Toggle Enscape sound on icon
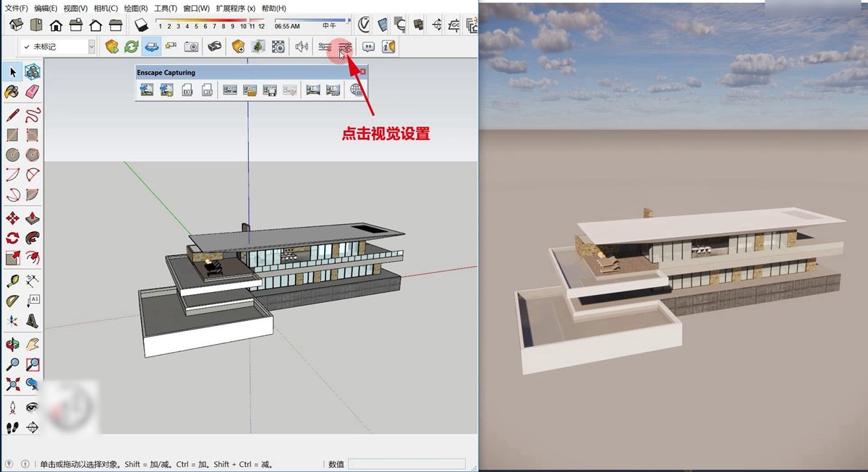This screenshot has height=472, width=868. [x=302, y=47]
